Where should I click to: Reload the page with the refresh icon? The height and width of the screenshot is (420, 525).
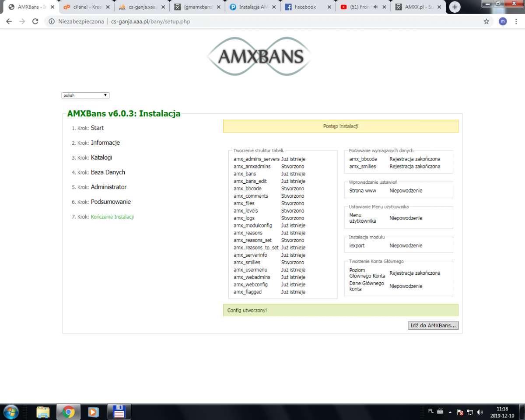click(35, 21)
